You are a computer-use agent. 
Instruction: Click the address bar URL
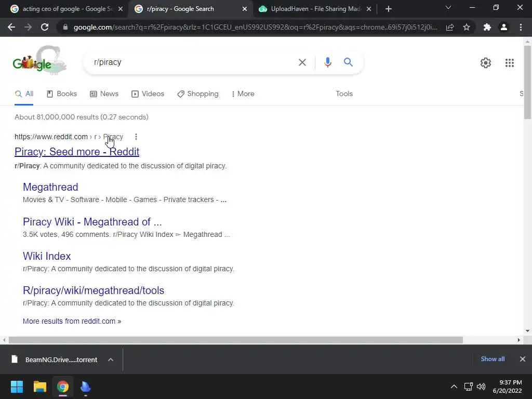coord(255,27)
